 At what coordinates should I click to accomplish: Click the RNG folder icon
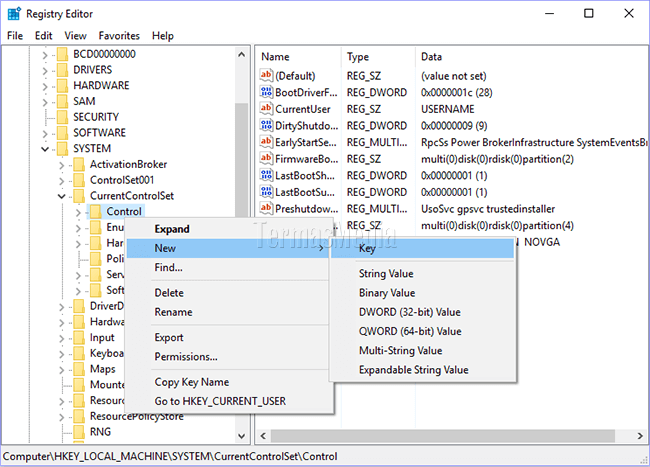(79, 432)
